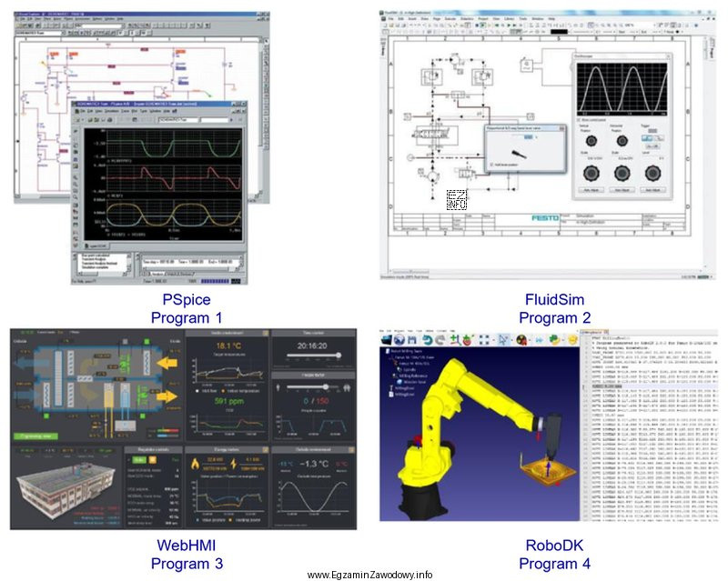
Task: Click the Time control slider handle in WebHMI
Action: [x=339, y=356]
